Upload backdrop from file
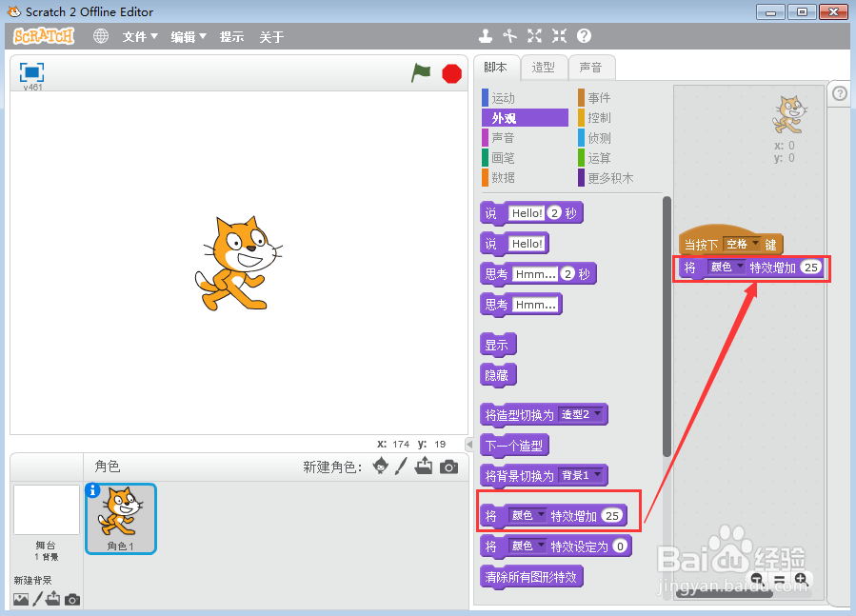The image size is (856, 616). tap(53, 599)
